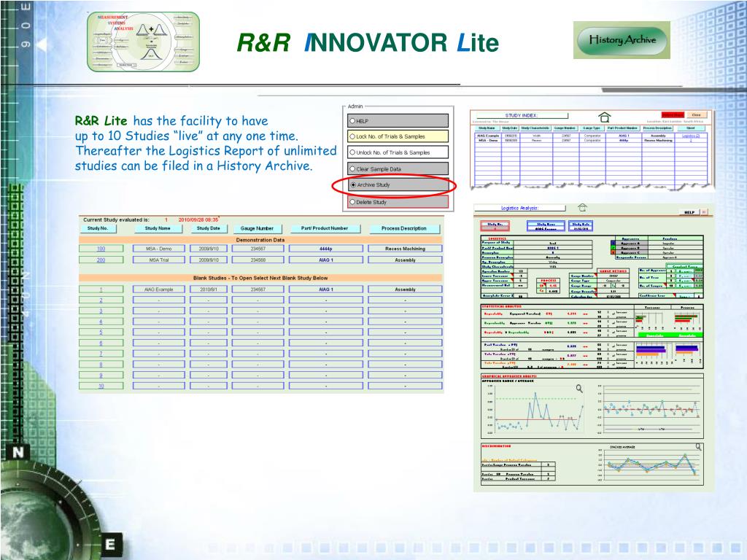Click the 'MSA Trial' study name cell
Screen dimensions: 747x560
[158, 260]
